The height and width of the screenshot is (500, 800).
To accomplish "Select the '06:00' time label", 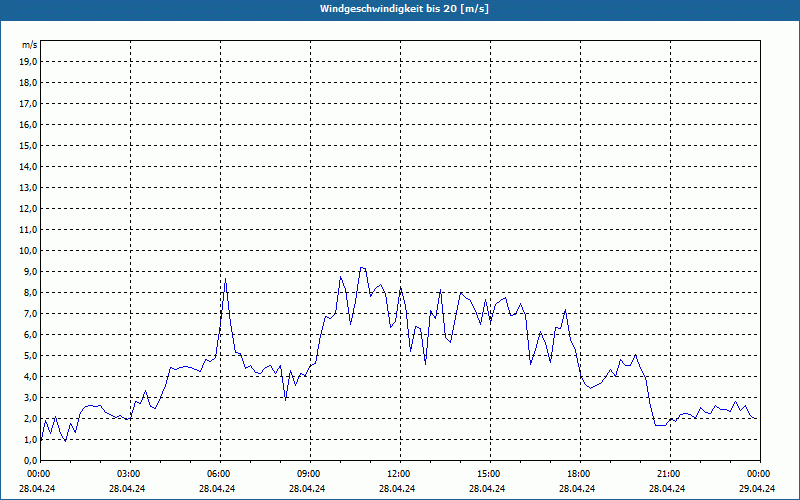I will coord(220,474).
